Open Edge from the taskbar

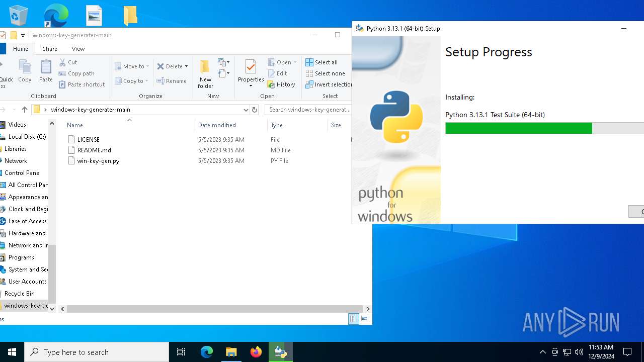tap(207, 352)
